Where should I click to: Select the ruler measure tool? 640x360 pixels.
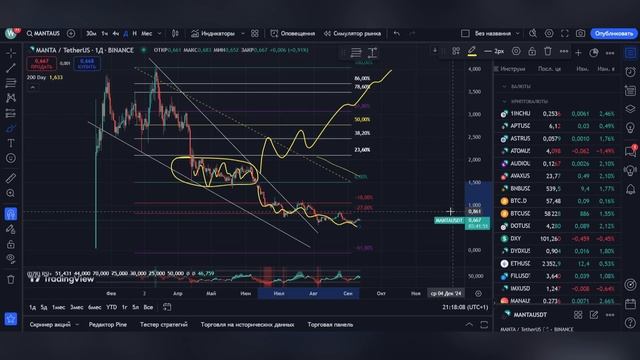(x=11, y=178)
